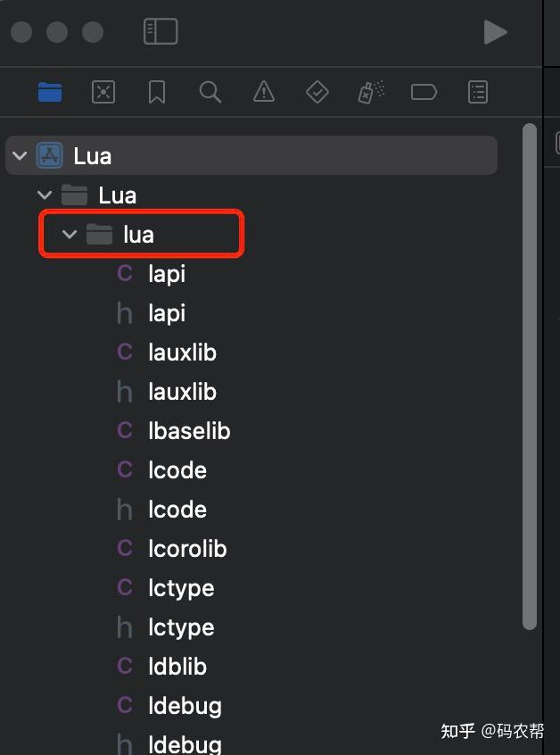Screen dimensions: 560x755
Task: Show the Breakpoint navigator
Action: point(424,92)
